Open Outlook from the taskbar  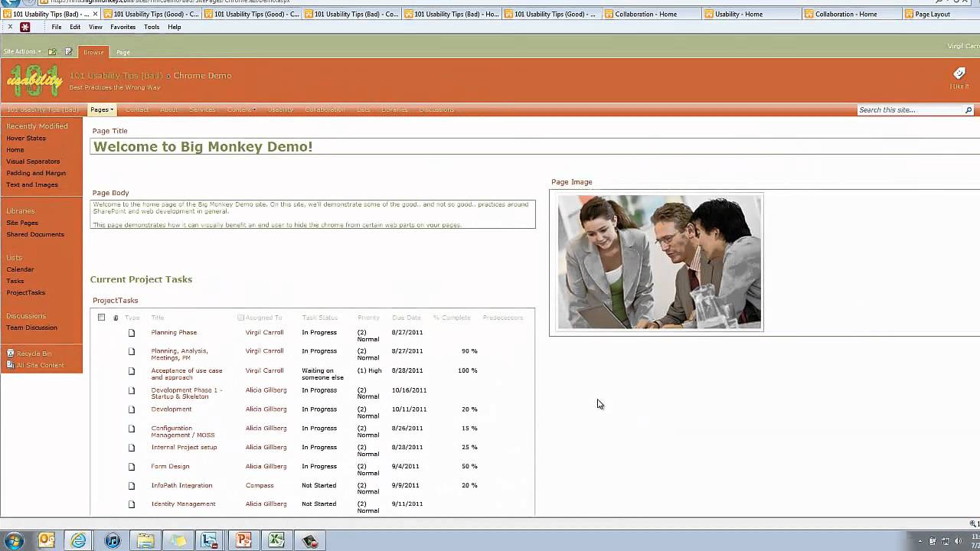point(47,541)
